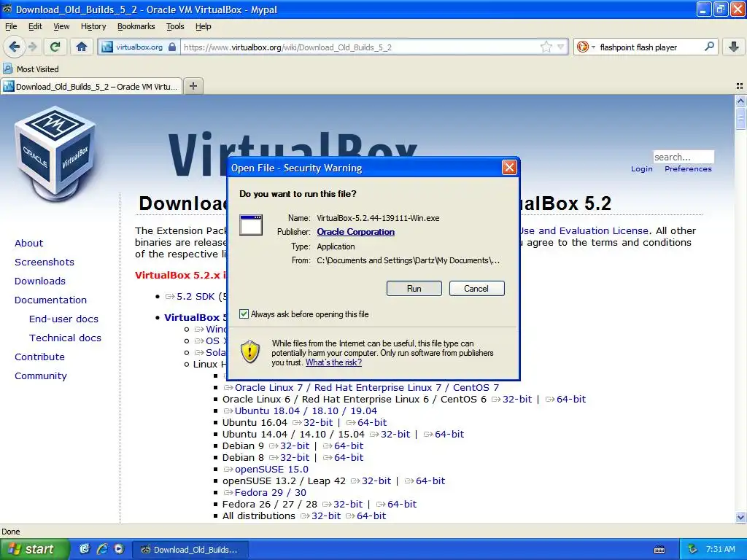This screenshot has width=747, height=560.
Task: Open the Help menu
Action: tap(203, 26)
